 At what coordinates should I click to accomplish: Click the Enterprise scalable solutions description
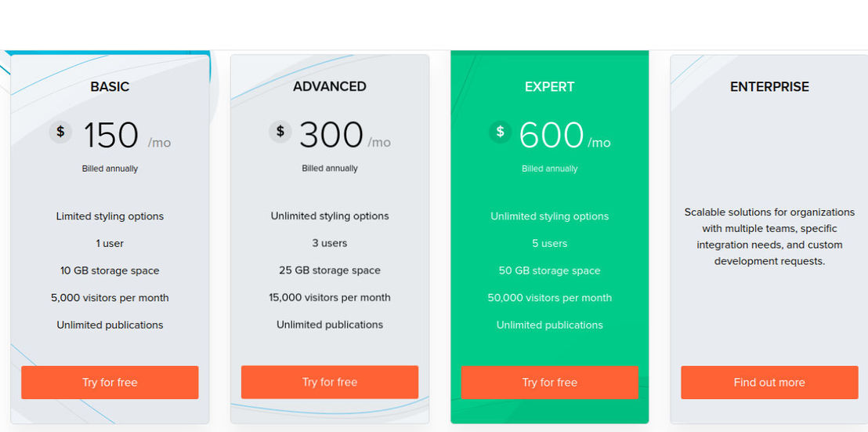[769, 237]
